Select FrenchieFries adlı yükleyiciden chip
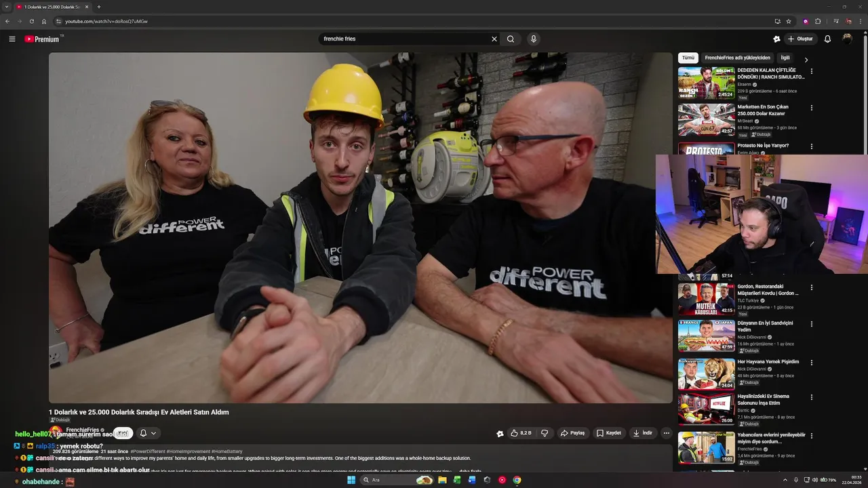868x488 pixels. [x=737, y=58]
